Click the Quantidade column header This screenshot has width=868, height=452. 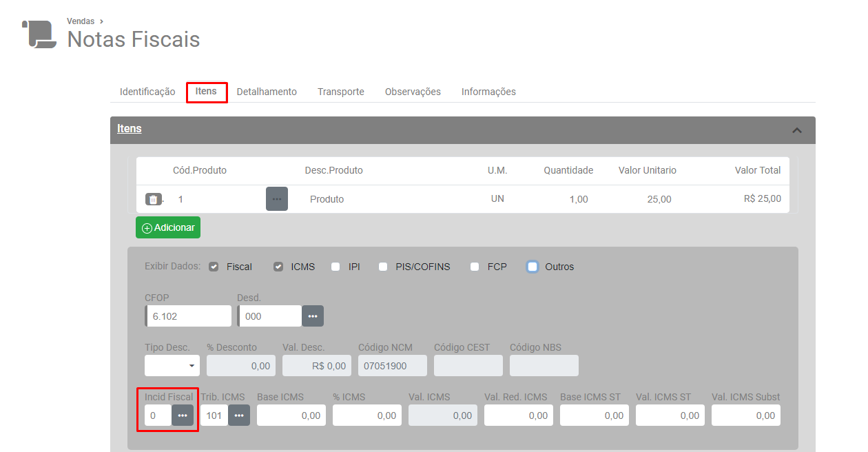[x=568, y=170]
